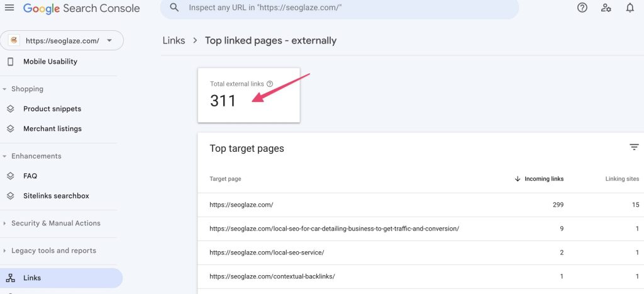This screenshot has height=294, width=644.
Task: Click the 15 linking sites value
Action: coord(635,205)
